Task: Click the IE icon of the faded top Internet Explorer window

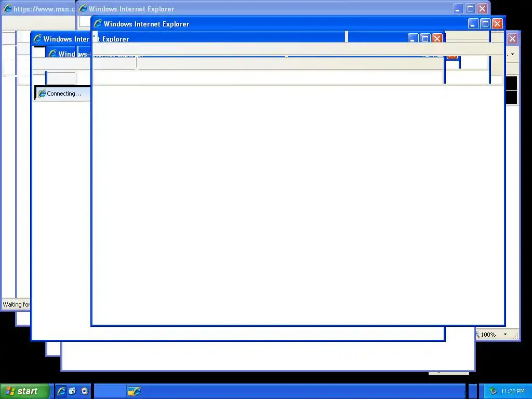Action: pos(83,8)
